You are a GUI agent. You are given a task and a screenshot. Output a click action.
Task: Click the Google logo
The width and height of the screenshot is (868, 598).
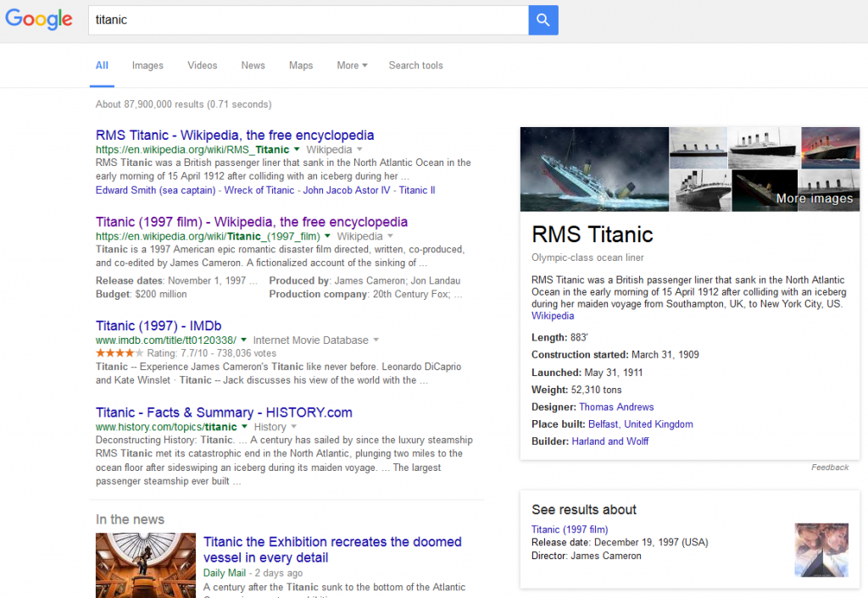coord(39,19)
